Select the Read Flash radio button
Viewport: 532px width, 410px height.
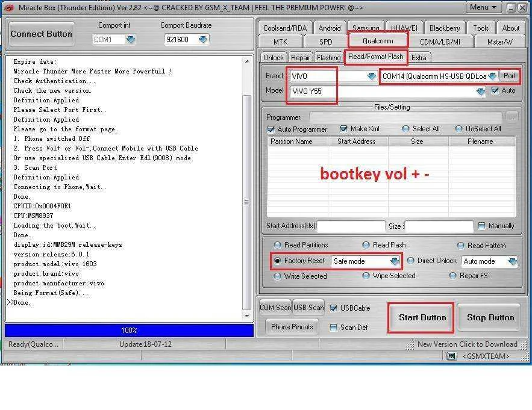[366, 245]
